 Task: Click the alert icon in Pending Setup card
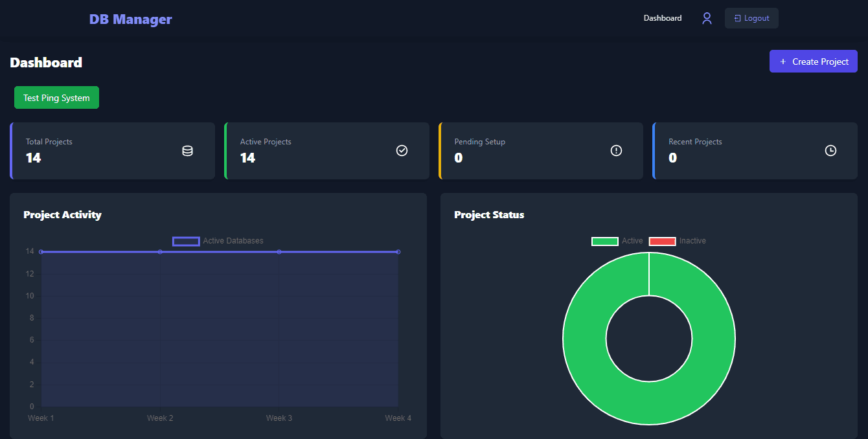point(616,151)
